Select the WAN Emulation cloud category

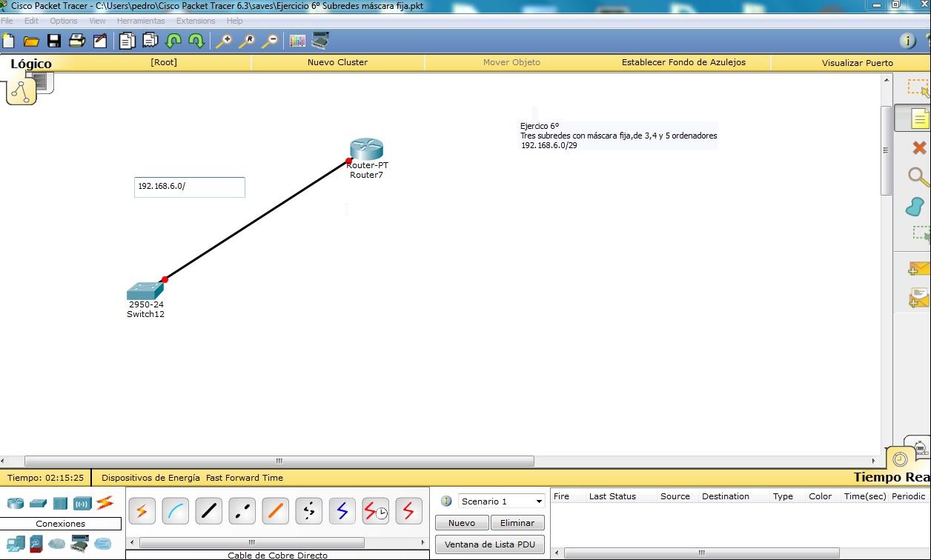click(x=57, y=544)
